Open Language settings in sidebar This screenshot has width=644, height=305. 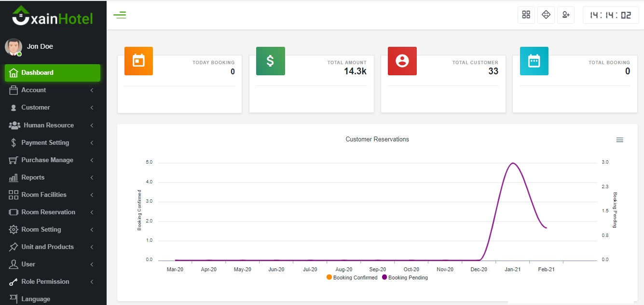[36, 299]
